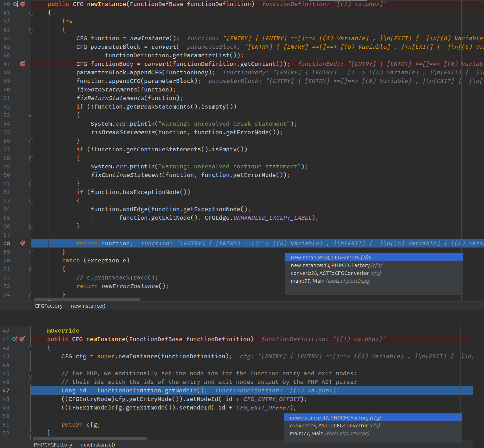Toggle the breakpoint at line 47 in CFGFactory
484x448 pixels.
23,64
